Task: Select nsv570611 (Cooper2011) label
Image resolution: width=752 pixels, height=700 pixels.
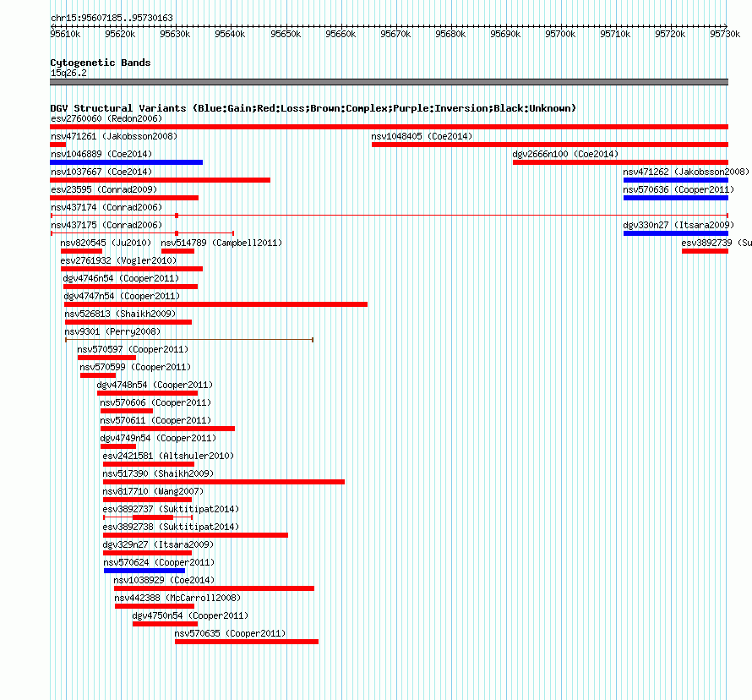Action: pyautogui.click(x=155, y=420)
